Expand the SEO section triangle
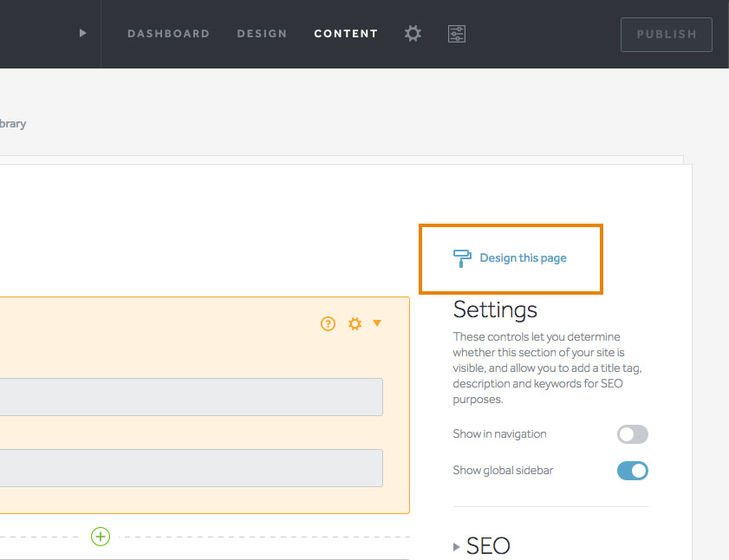 coord(457,546)
